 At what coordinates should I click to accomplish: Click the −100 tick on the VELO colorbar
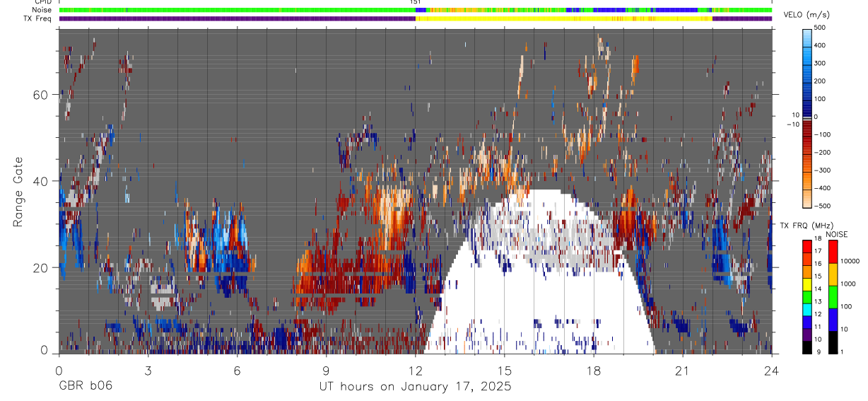coord(823,134)
